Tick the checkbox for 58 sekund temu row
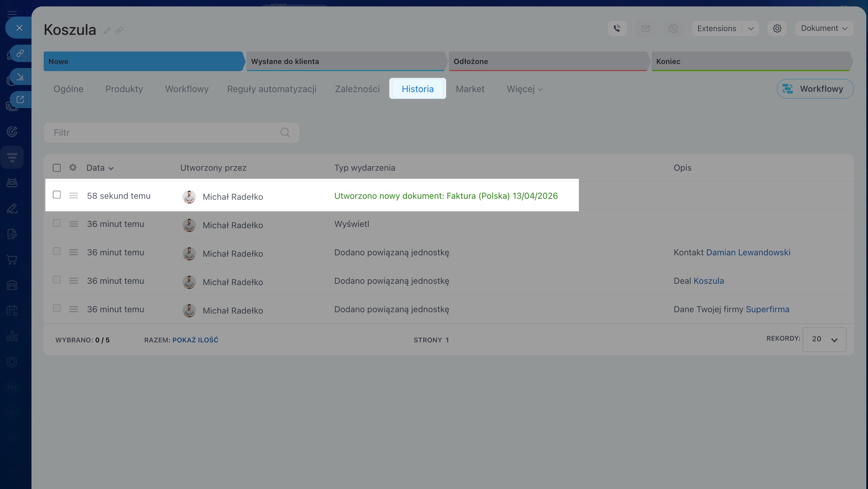 click(57, 195)
